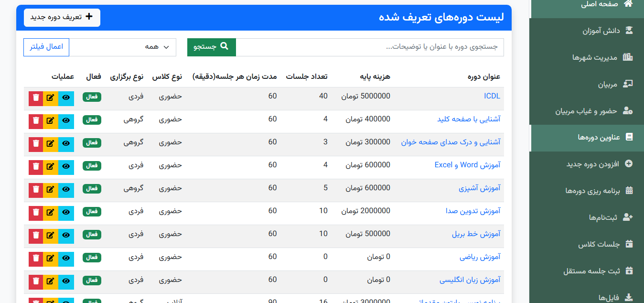View the آموزش خط بریل course
This screenshot has height=303, width=644.
click(x=66, y=236)
